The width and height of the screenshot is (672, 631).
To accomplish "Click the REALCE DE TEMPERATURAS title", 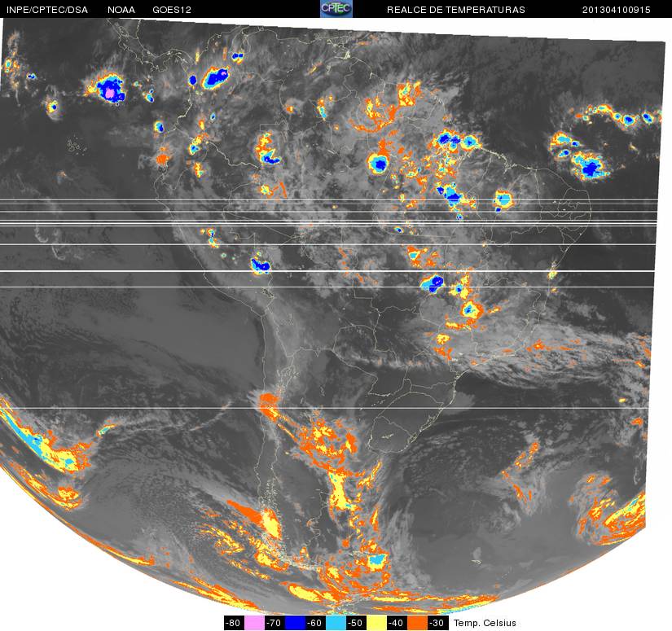I will (x=455, y=10).
